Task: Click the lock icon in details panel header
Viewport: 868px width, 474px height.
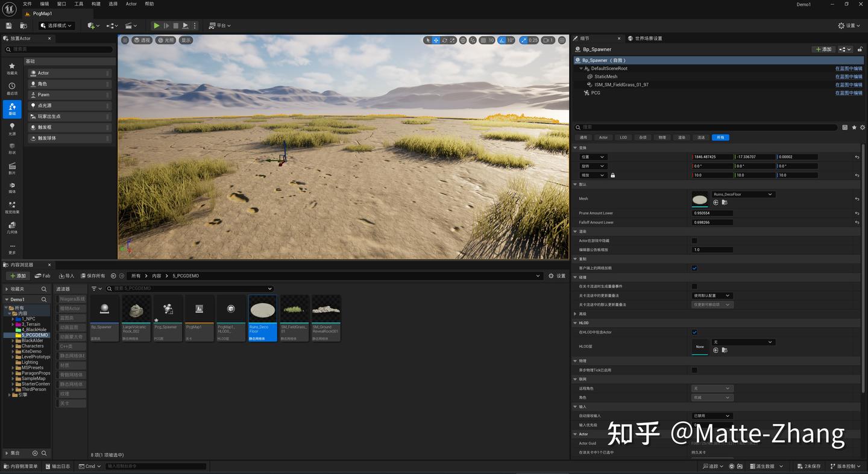Action: point(859,49)
